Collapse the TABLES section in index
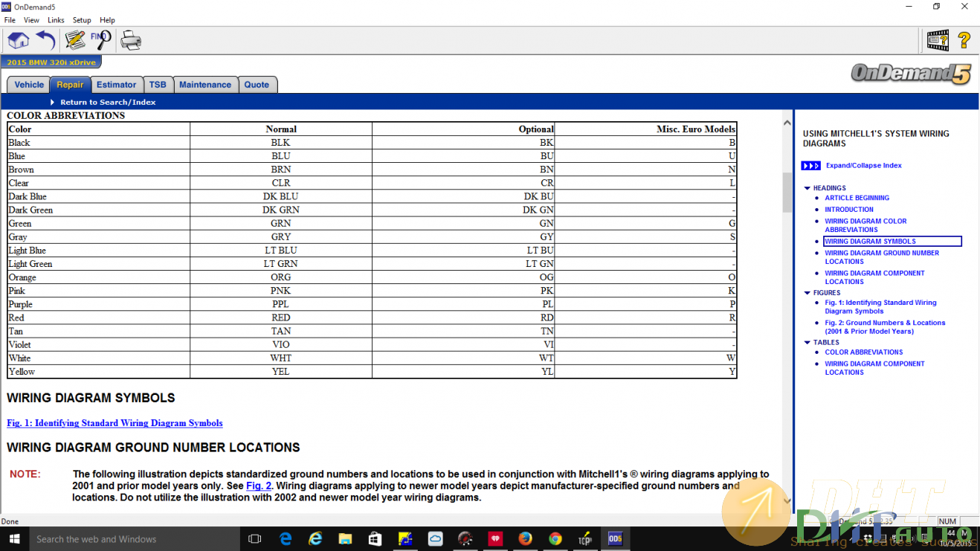 pyautogui.click(x=807, y=343)
